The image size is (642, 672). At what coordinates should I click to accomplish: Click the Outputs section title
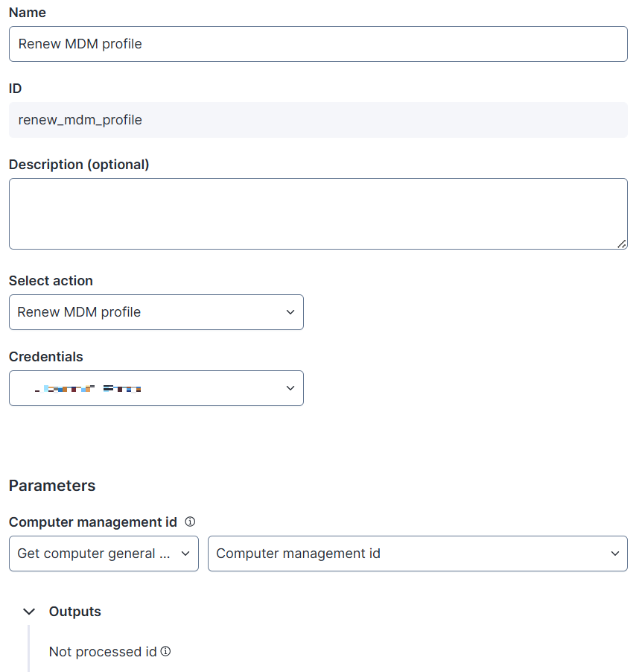click(75, 612)
